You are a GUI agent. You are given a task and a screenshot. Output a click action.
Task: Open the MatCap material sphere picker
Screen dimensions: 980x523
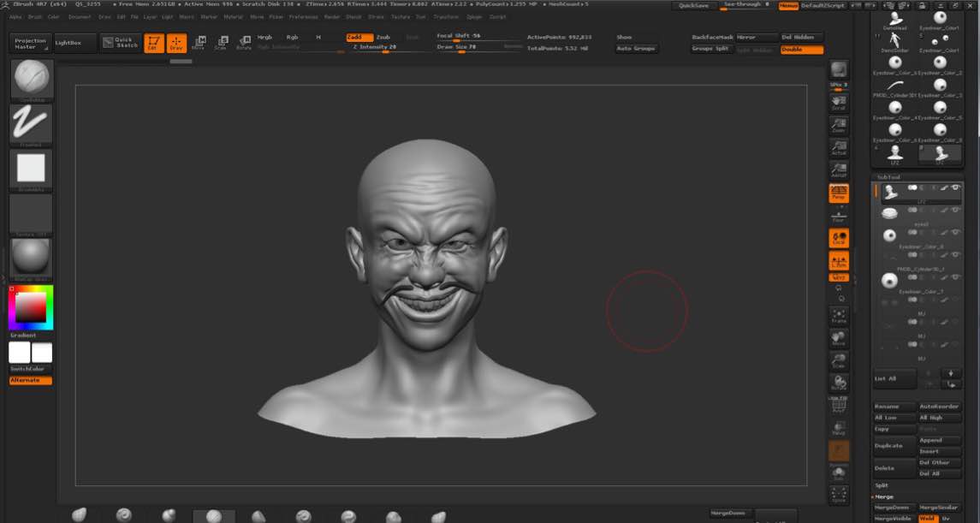pos(32,259)
